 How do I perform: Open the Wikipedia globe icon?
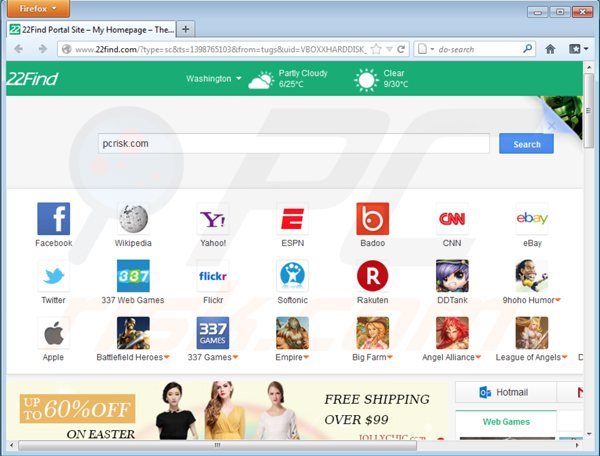[x=133, y=218]
